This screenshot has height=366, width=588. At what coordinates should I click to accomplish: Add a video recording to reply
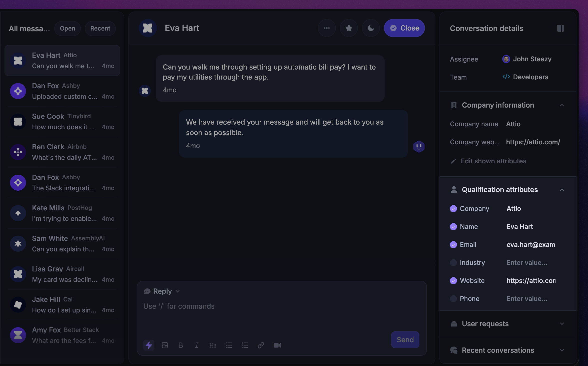tap(277, 345)
